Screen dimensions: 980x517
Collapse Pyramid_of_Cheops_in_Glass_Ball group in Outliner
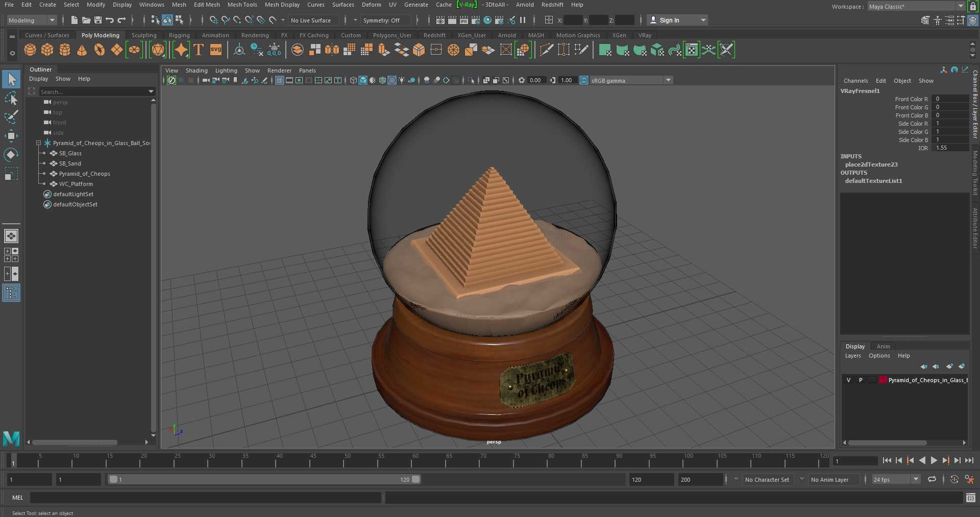[x=38, y=143]
